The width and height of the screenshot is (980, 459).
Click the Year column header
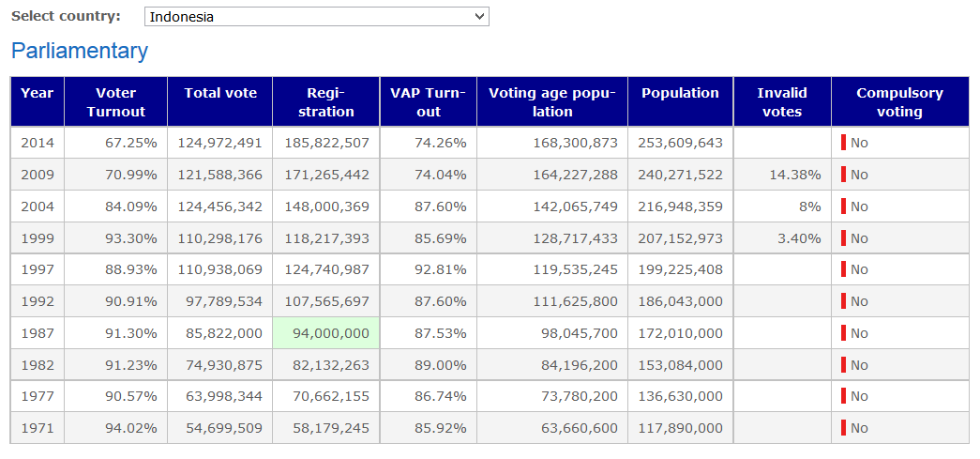38,93
